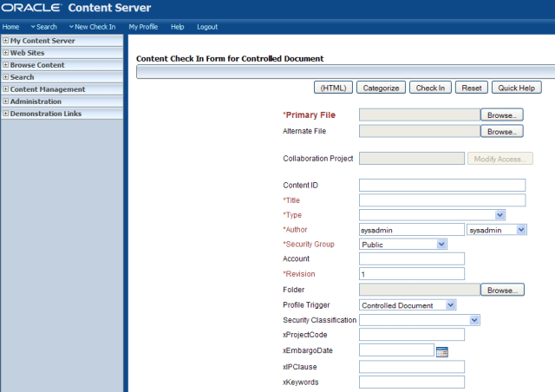Expand the Content Management sidebar node

click(6, 89)
